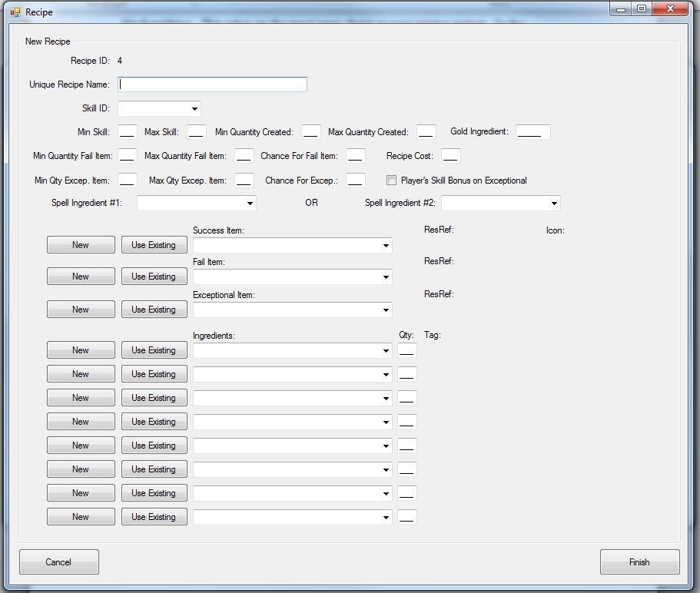Click New button for Success Item

pyautogui.click(x=81, y=245)
